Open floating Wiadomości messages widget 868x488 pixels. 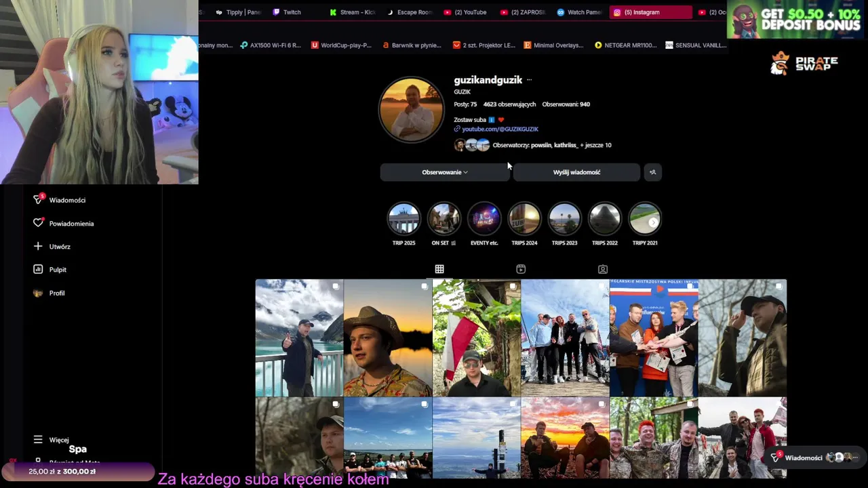[x=814, y=457]
